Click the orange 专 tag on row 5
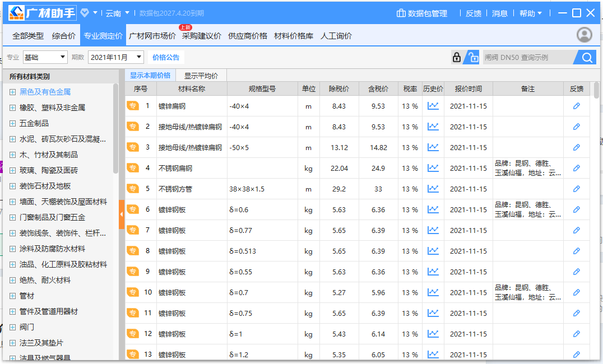 point(133,189)
